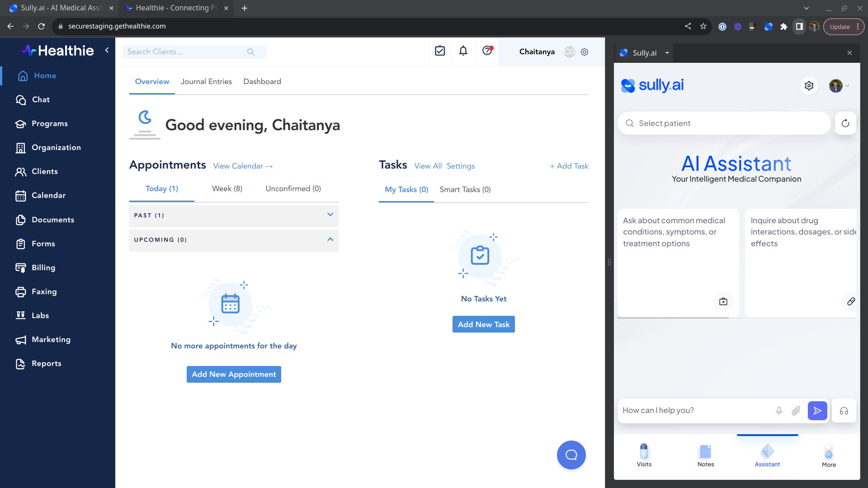Select the Week (8) appointments tab
The height and width of the screenshot is (488, 868).
[227, 188]
